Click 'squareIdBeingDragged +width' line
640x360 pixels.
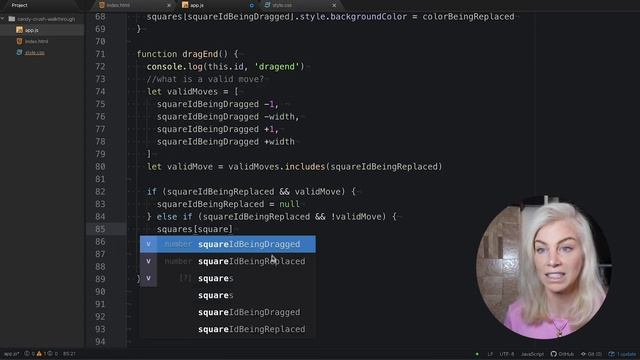(x=226, y=142)
